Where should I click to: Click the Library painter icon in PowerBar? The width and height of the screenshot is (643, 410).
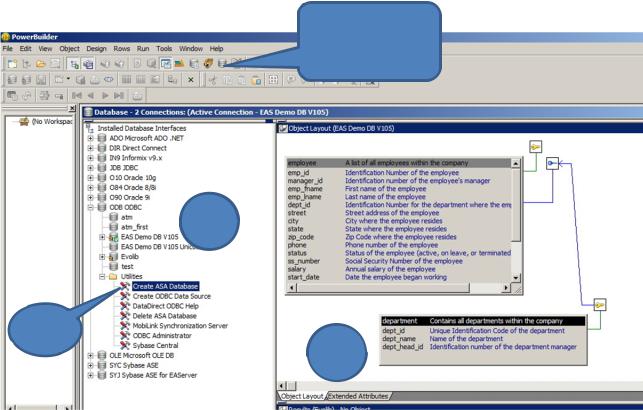tap(179, 64)
